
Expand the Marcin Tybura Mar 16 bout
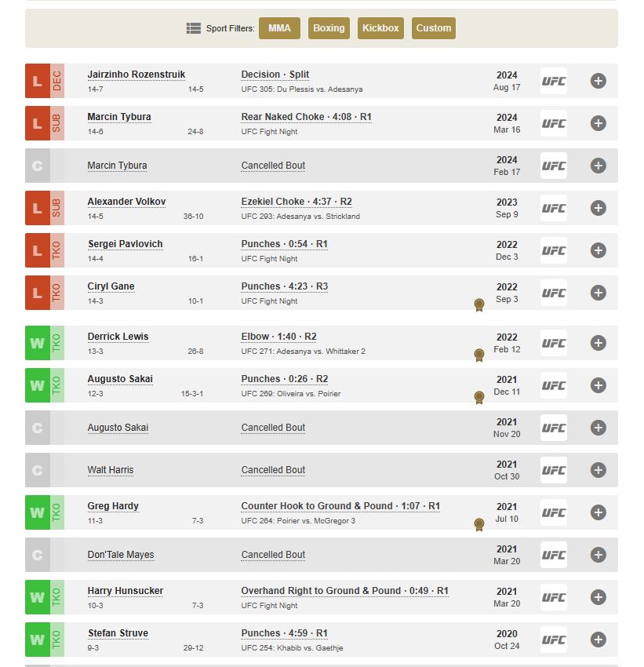coord(598,123)
